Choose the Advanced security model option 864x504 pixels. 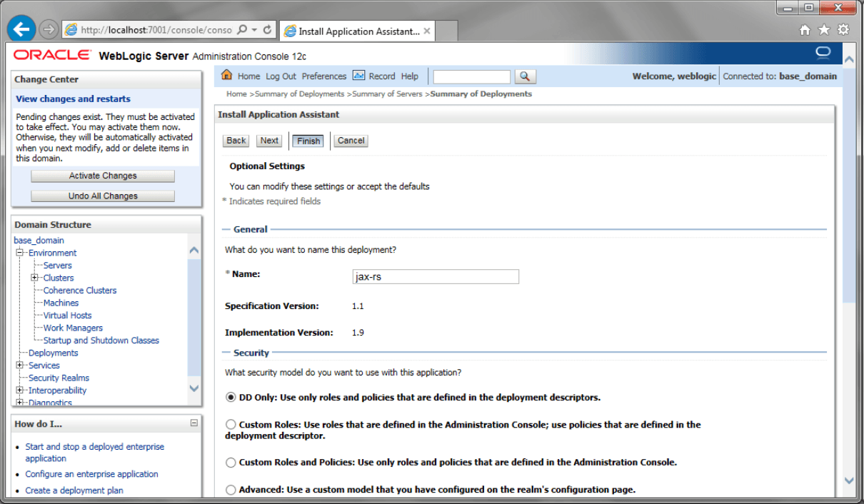[x=231, y=489]
